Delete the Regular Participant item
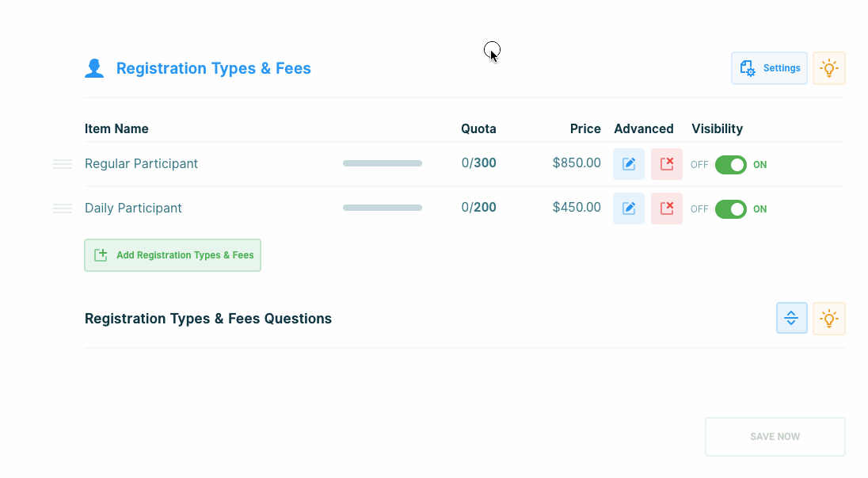868x478 pixels. coord(667,164)
